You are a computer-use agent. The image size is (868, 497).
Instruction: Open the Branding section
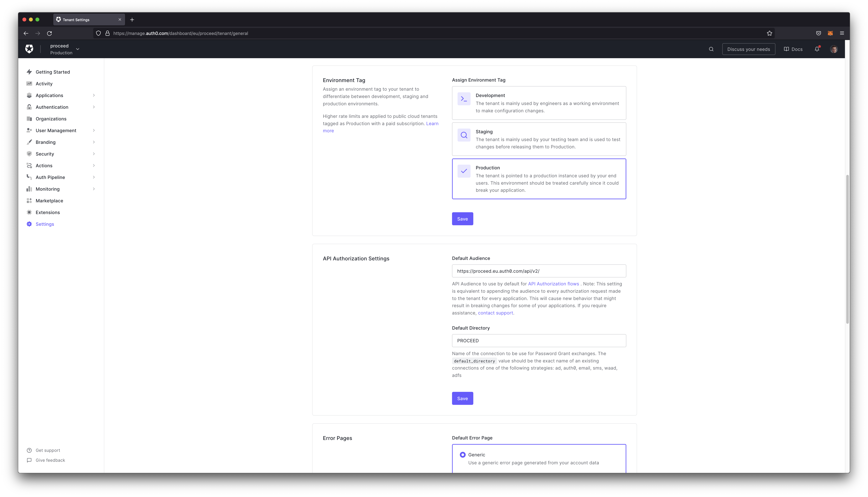click(x=45, y=142)
